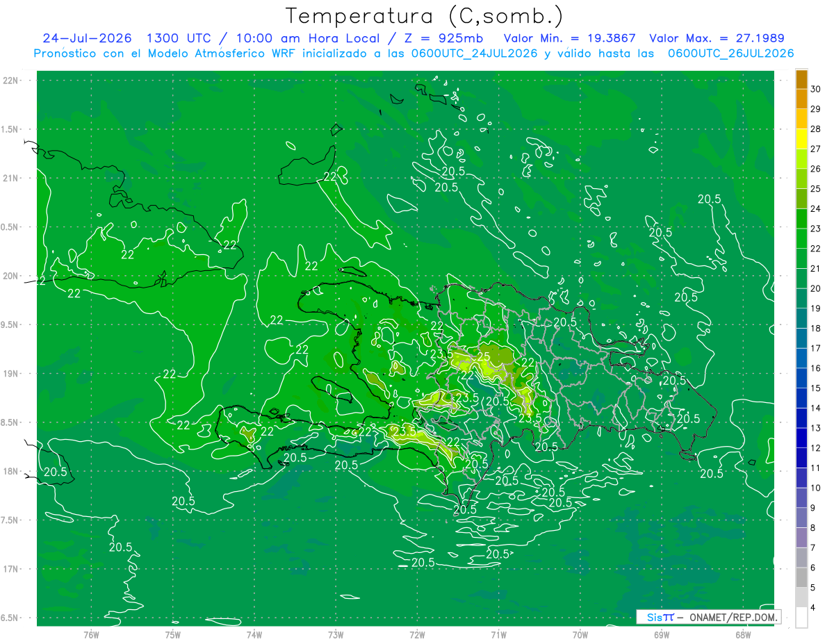834x644 pixels.
Task: Click the gray swatch between legend 5 and 6
Action: pos(802,577)
